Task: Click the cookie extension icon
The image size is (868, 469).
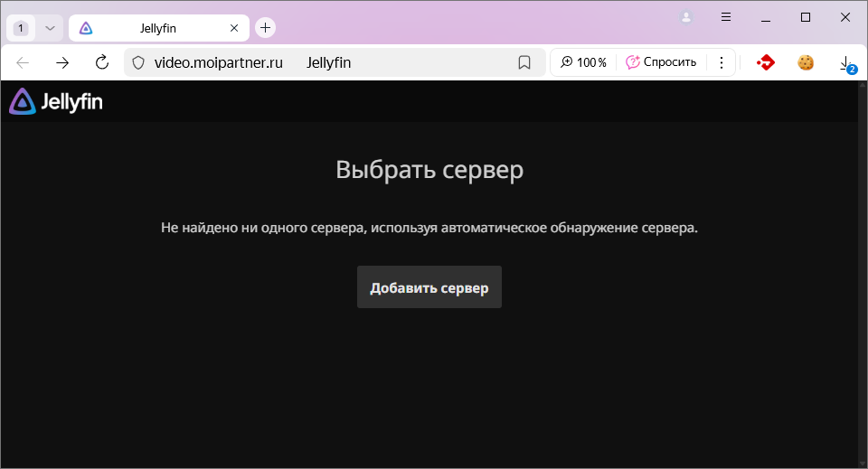Action: click(806, 62)
